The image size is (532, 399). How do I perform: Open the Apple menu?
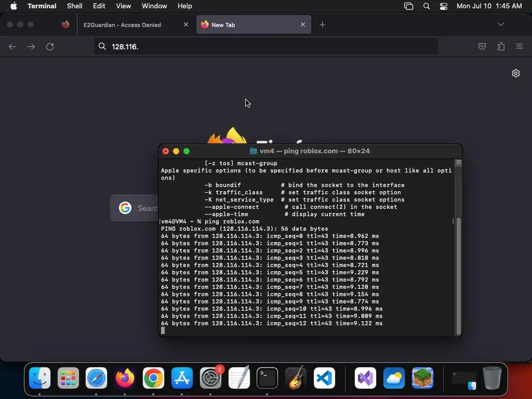point(14,6)
